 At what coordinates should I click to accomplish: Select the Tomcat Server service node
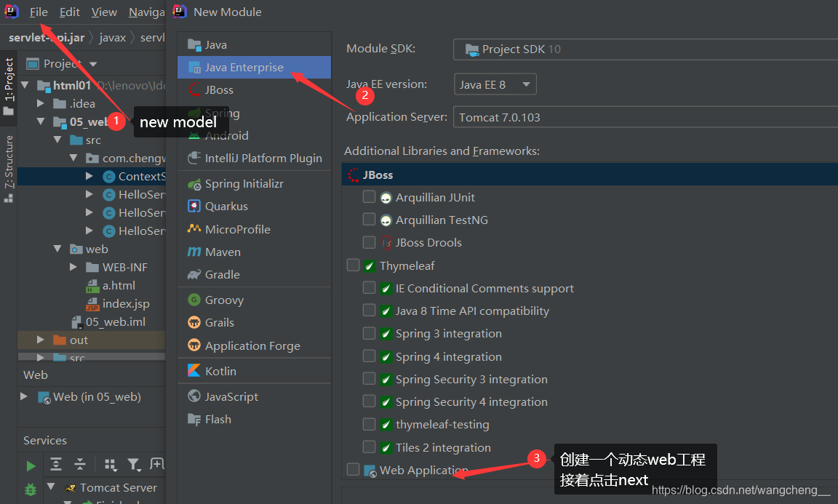pos(118,487)
